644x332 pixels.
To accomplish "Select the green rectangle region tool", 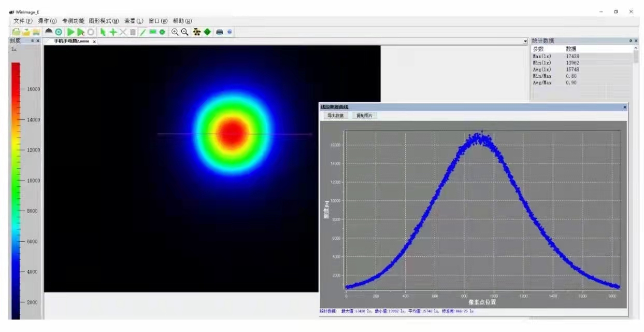I will (x=153, y=32).
